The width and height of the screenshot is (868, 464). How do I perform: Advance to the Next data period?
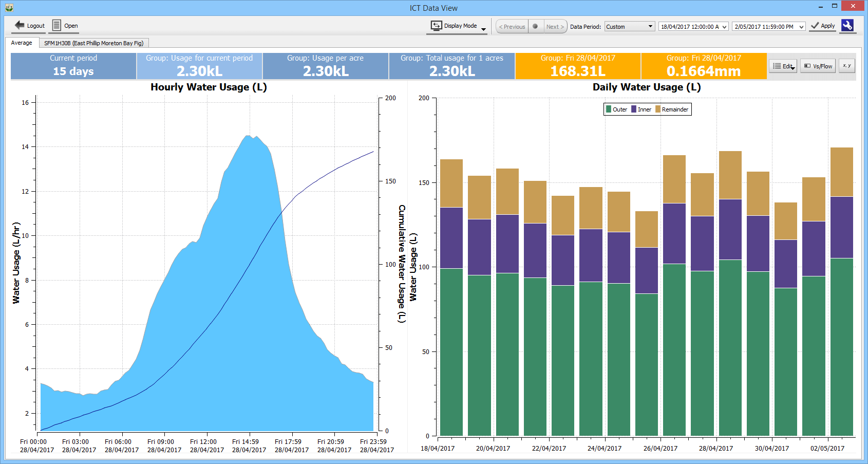(x=555, y=27)
